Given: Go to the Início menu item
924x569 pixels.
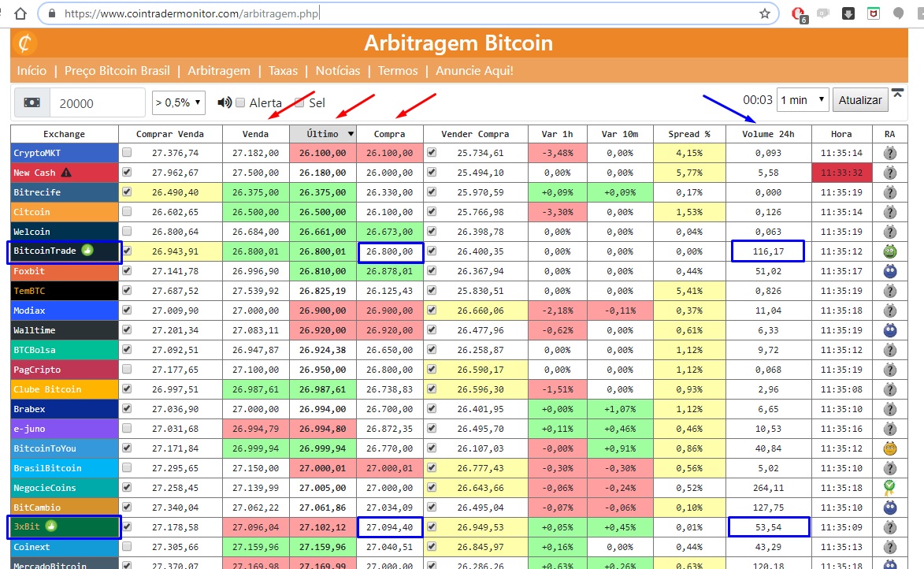Looking at the screenshot, I should pos(32,71).
